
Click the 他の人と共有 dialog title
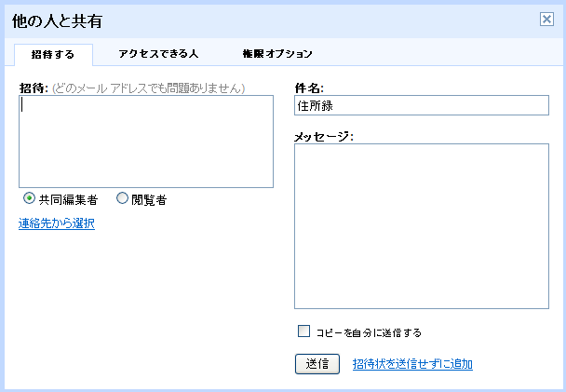click(58, 20)
